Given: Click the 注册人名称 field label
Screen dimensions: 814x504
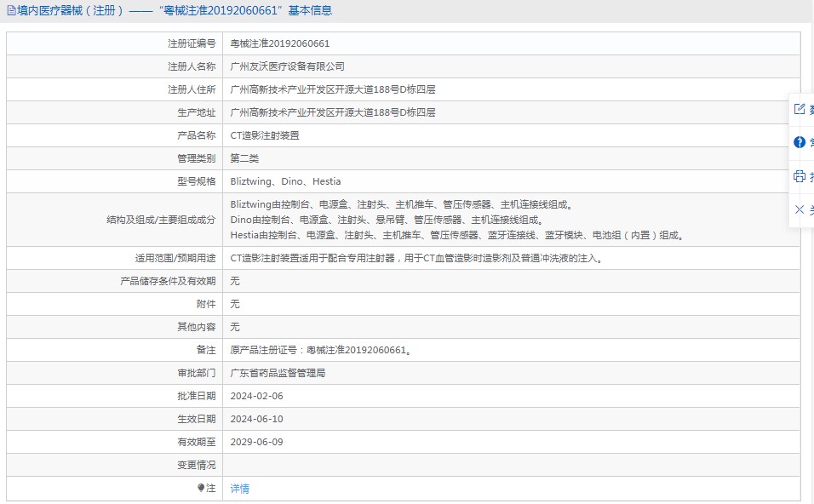Looking at the screenshot, I should tap(192, 66).
